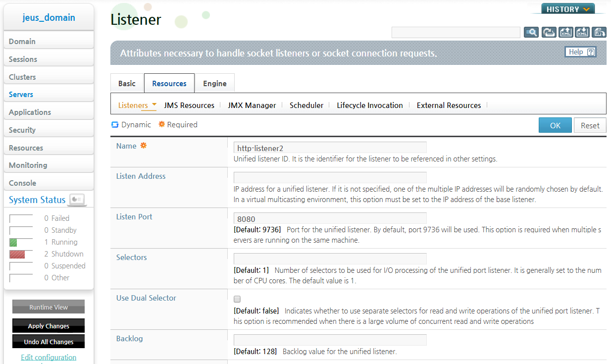Go to JMX Manager section

click(x=252, y=105)
